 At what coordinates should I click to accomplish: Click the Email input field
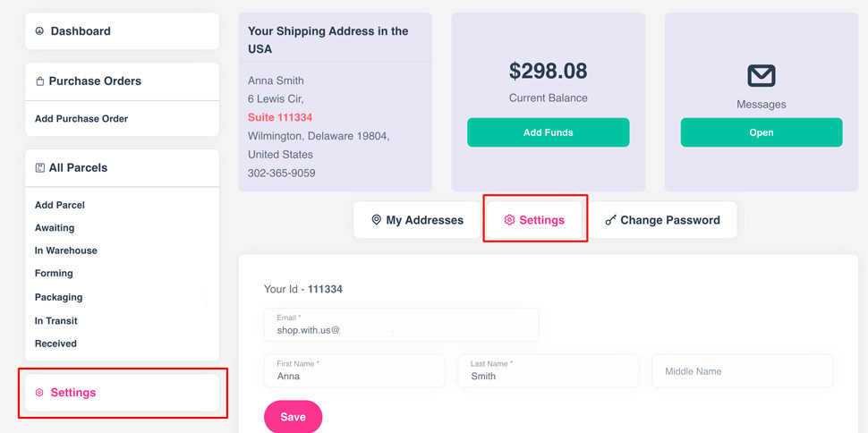pos(401,325)
